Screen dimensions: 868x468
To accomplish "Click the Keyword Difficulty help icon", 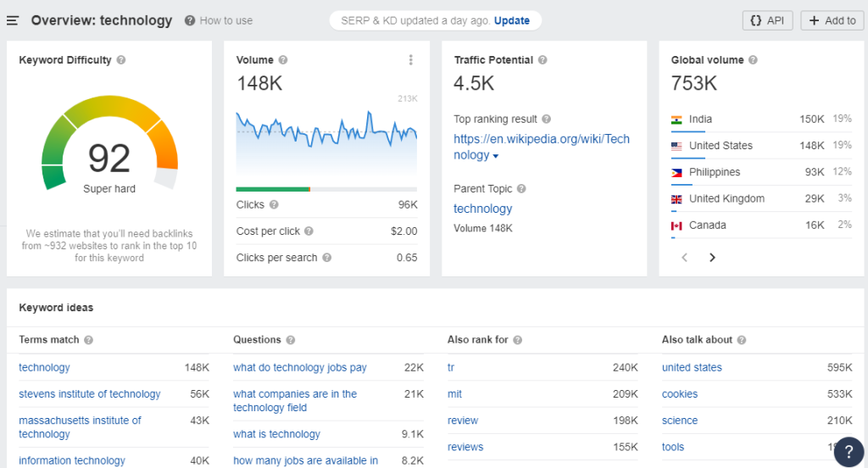I will click(x=121, y=60).
